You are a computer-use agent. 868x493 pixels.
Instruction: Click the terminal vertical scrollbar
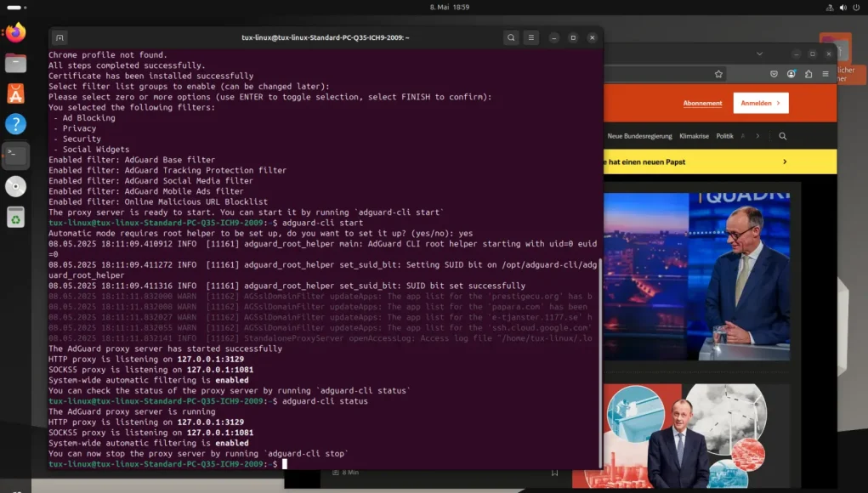[600, 357]
